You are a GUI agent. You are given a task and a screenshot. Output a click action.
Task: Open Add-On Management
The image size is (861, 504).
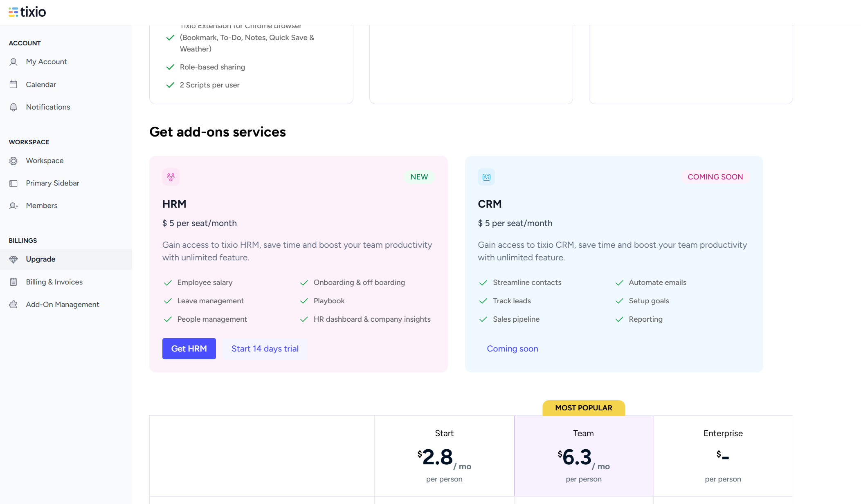[x=66, y=305]
